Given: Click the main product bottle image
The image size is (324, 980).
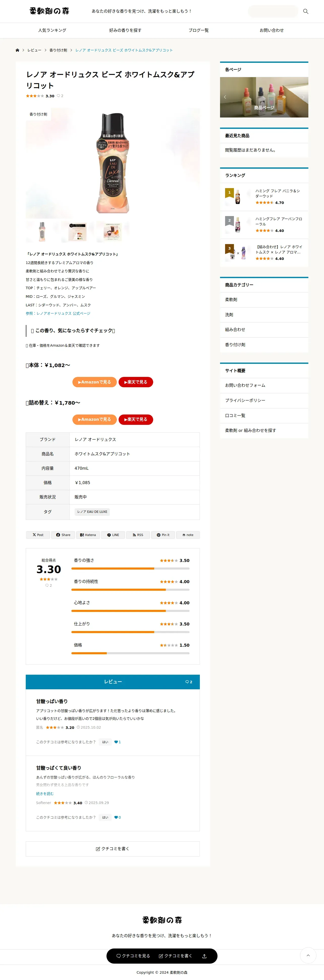Looking at the screenshot, I should (113, 163).
